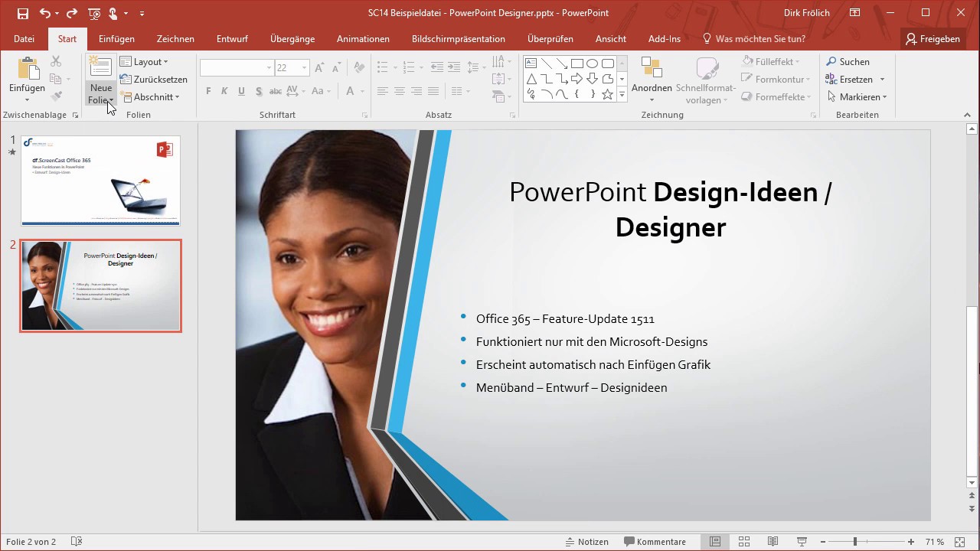Open Neue Folie dropdown arrow

coord(100,94)
